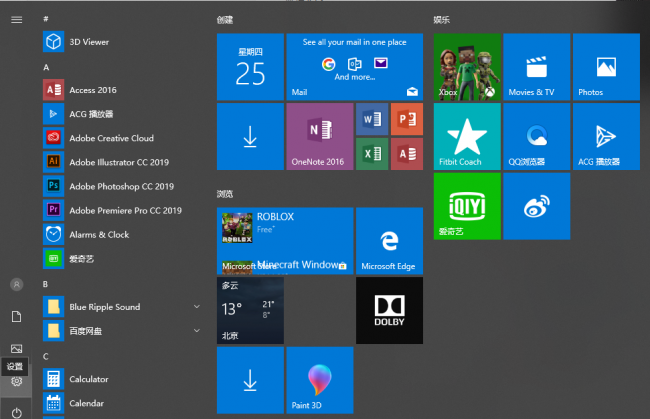Open 3D Viewer from the app list

tap(121, 42)
